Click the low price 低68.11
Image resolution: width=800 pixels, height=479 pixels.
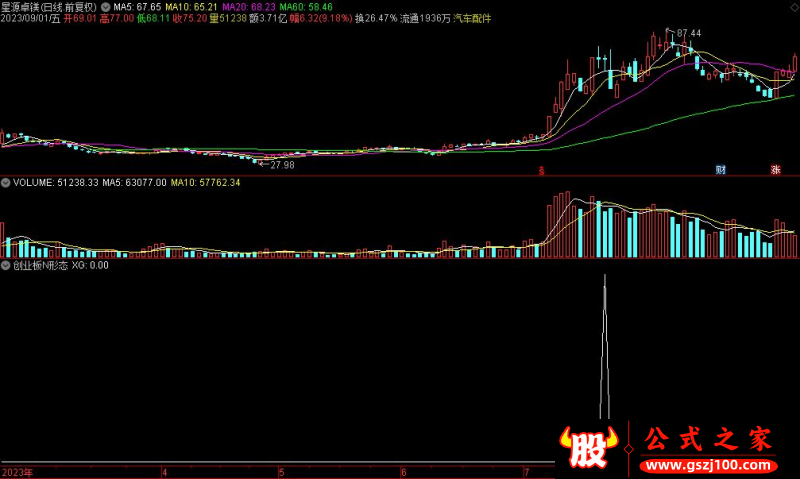153,18
